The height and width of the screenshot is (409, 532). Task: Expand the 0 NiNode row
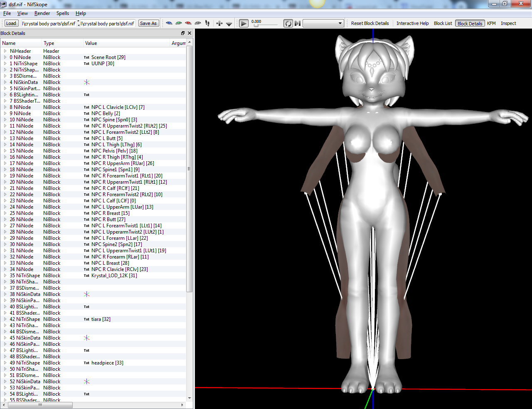pos(5,57)
